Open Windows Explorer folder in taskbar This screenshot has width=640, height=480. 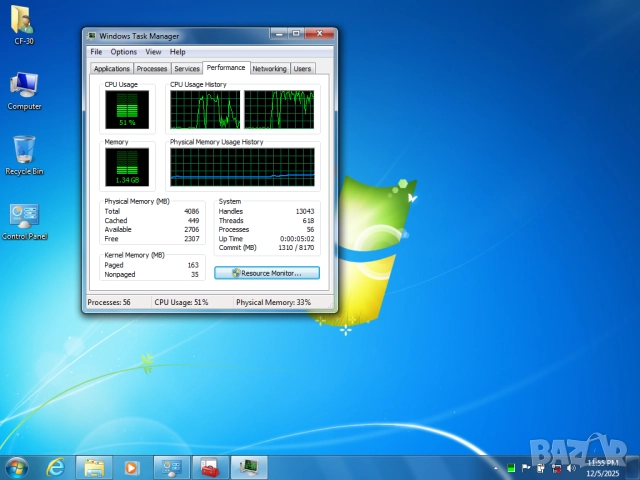[94, 467]
